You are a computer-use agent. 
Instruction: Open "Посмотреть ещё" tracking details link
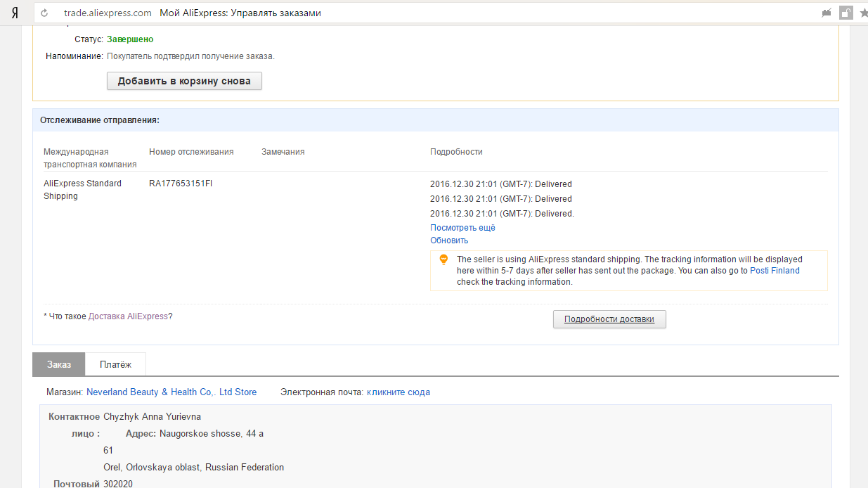point(462,228)
